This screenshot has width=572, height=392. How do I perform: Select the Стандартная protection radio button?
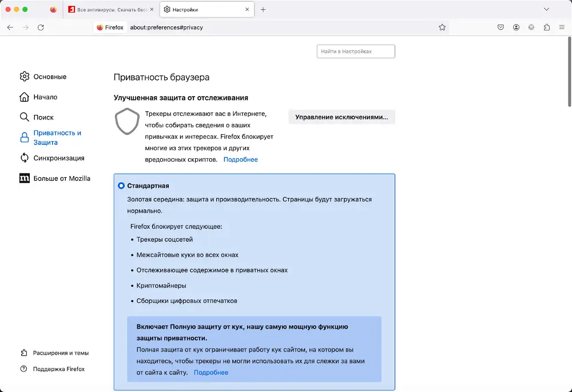point(121,186)
